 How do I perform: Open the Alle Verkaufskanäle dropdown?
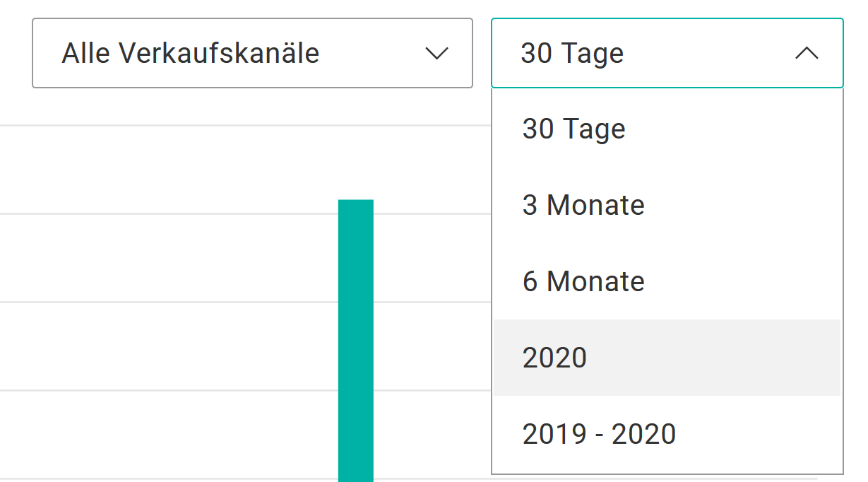point(251,54)
